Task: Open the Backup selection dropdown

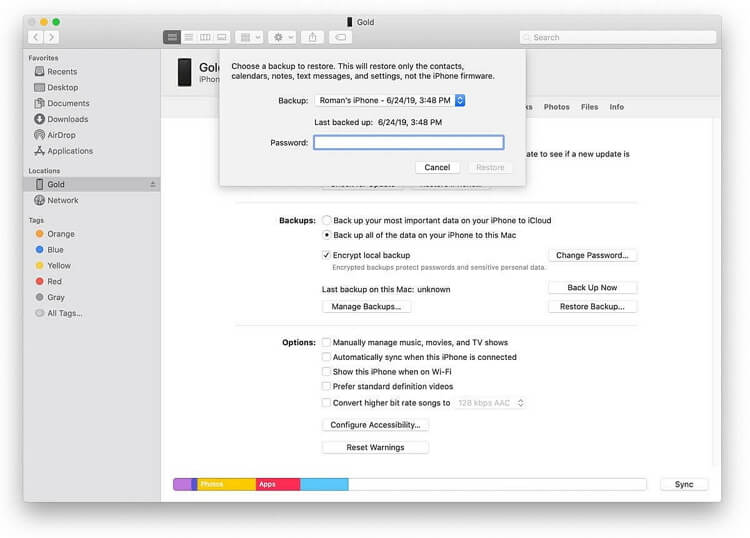Action: [390, 100]
